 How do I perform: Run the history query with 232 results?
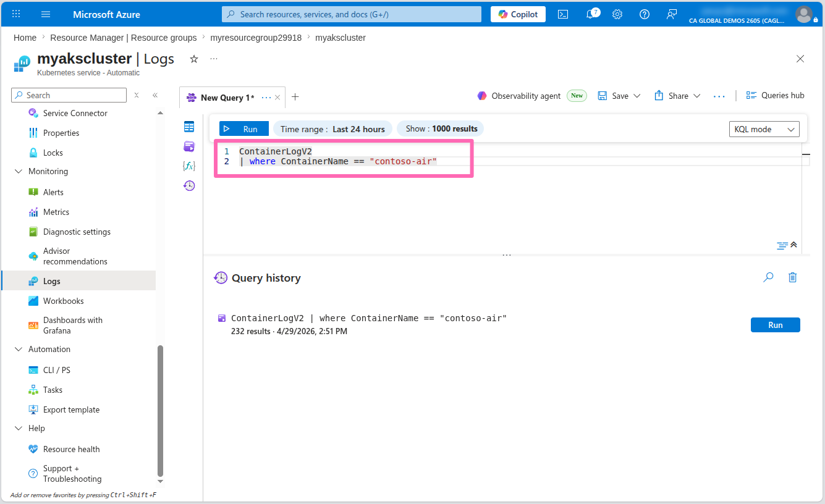(x=776, y=325)
